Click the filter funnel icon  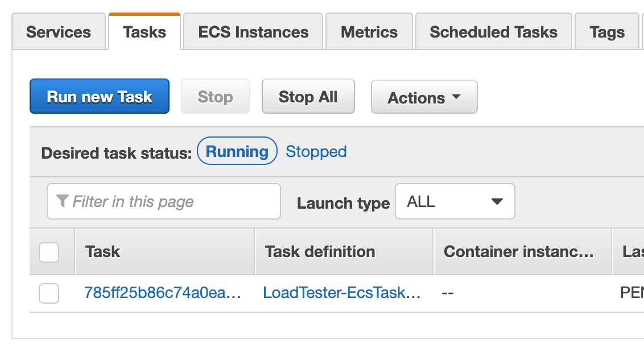(62, 201)
